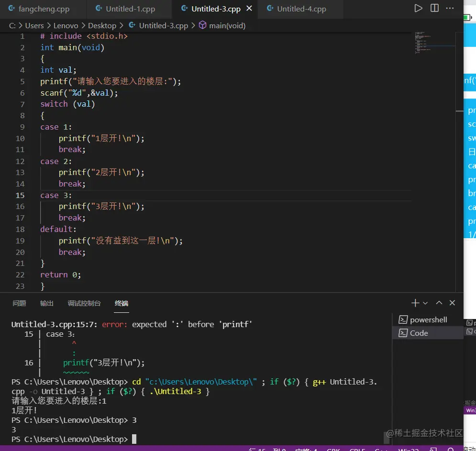Split the editor to the right

(x=434, y=8)
